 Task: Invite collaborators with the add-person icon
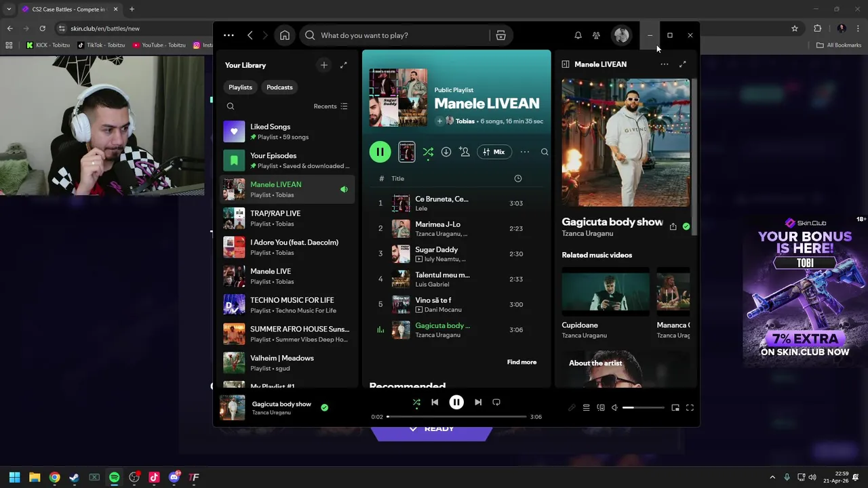point(465,152)
